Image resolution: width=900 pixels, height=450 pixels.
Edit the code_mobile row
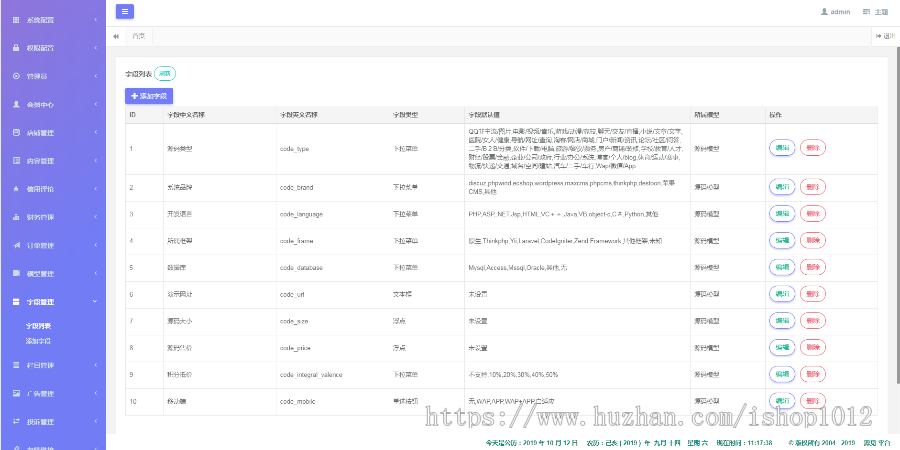(x=782, y=401)
